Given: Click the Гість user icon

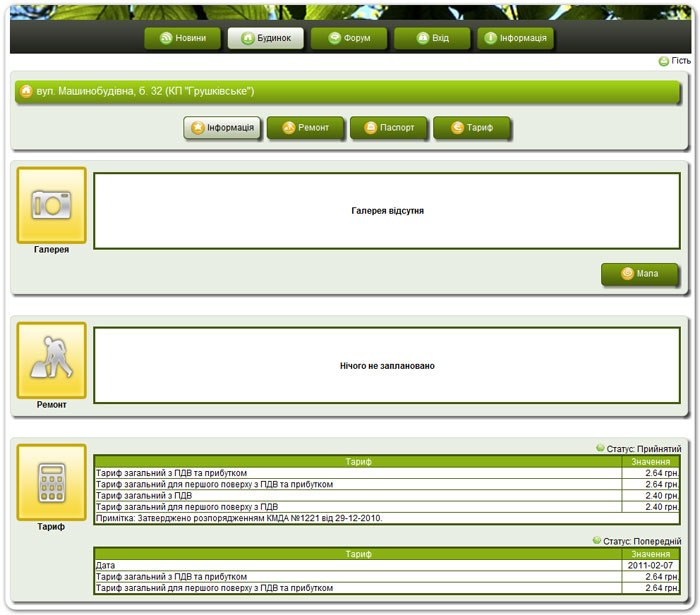Looking at the screenshot, I should 663,61.
